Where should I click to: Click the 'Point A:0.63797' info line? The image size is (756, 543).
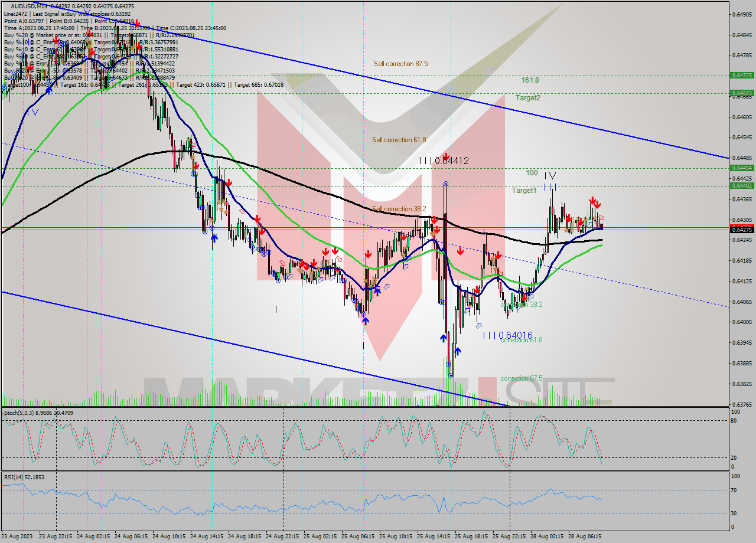tap(69, 21)
